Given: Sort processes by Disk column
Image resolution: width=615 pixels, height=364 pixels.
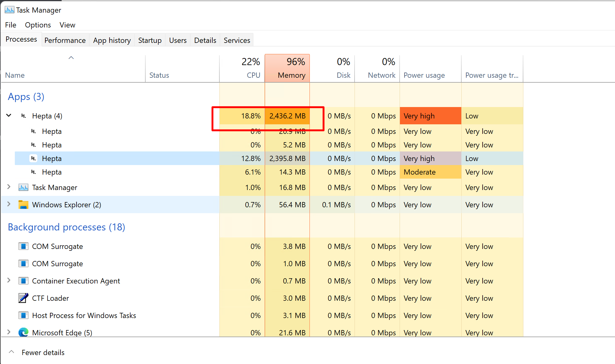Looking at the screenshot, I should pos(332,68).
